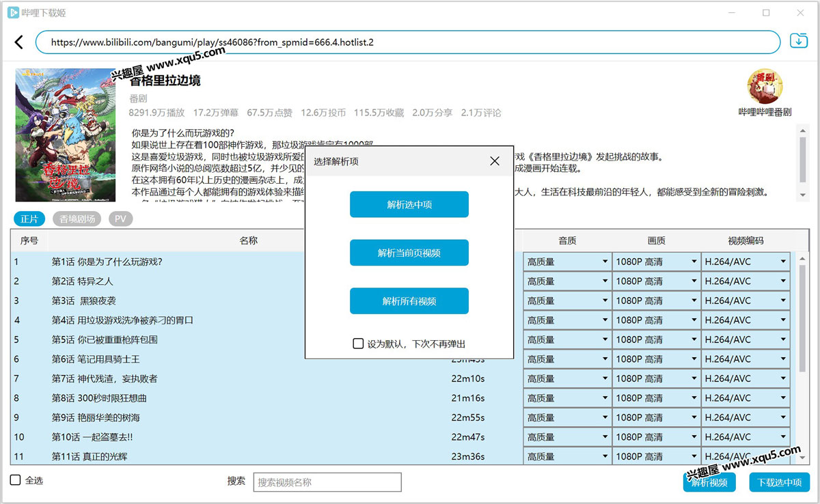Click the 视频编码 column header
This screenshot has height=504, width=820.
click(746, 240)
